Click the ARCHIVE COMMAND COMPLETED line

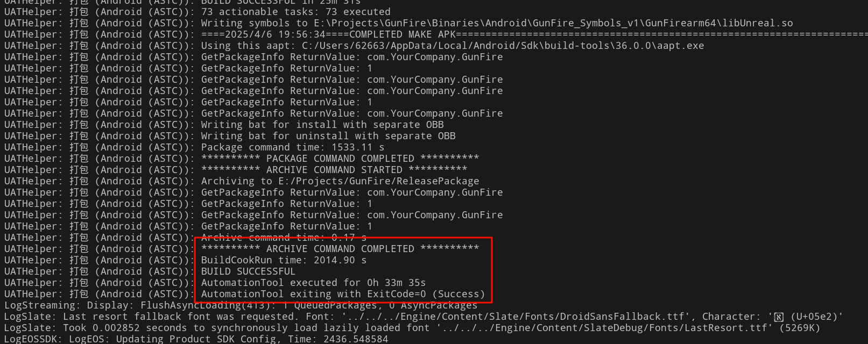coord(340,249)
